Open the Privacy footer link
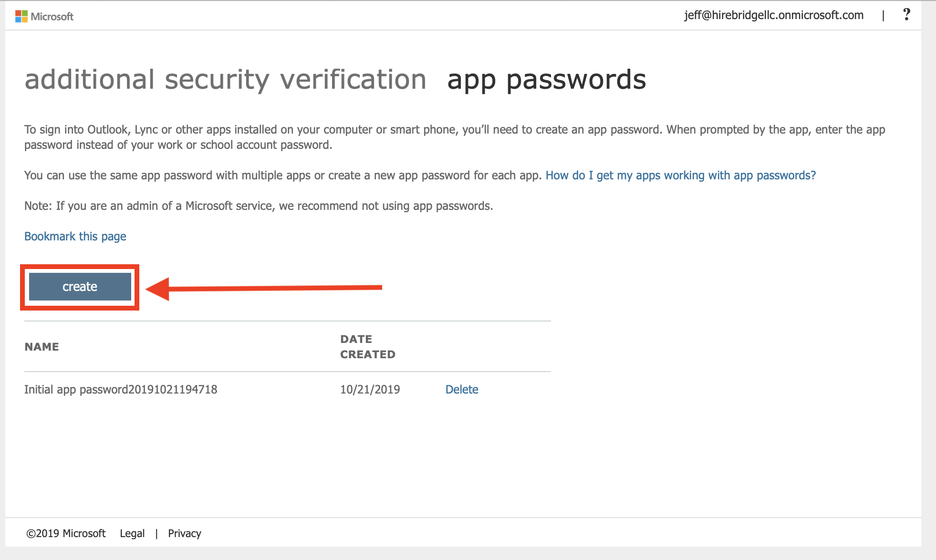This screenshot has height=560, width=936. (184, 533)
